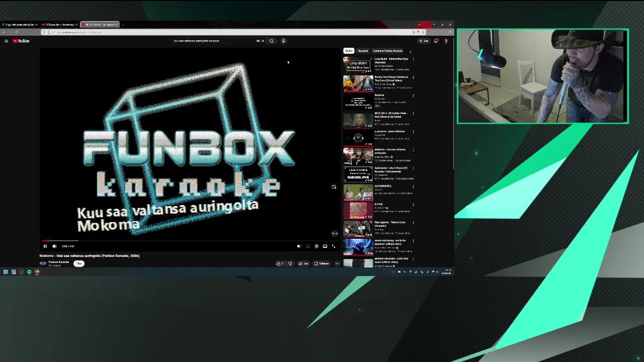Click the magnifier search button
The height and width of the screenshot is (362, 644).
(x=272, y=41)
